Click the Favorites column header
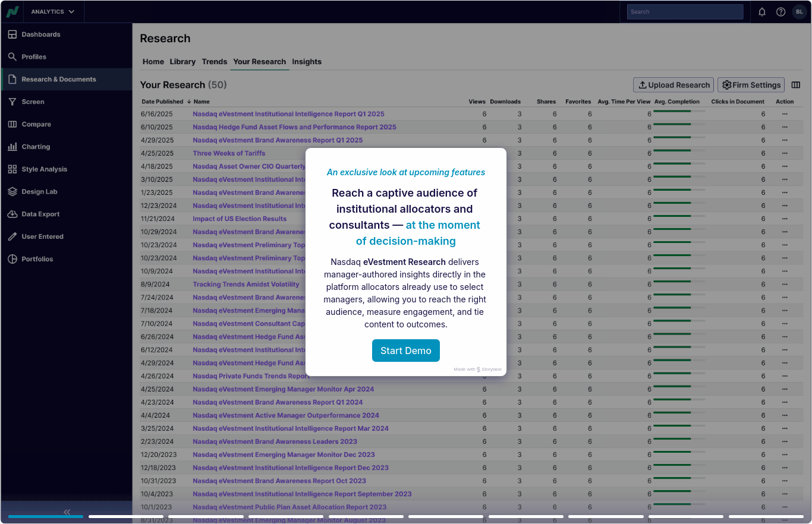Image resolution: width=812 pixels, height=524 pixels. 578,102
